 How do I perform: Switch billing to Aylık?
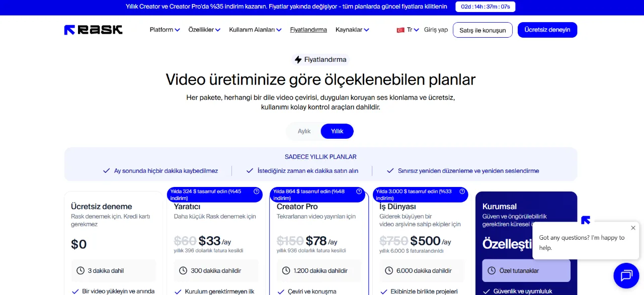click(x=304, y=131)
